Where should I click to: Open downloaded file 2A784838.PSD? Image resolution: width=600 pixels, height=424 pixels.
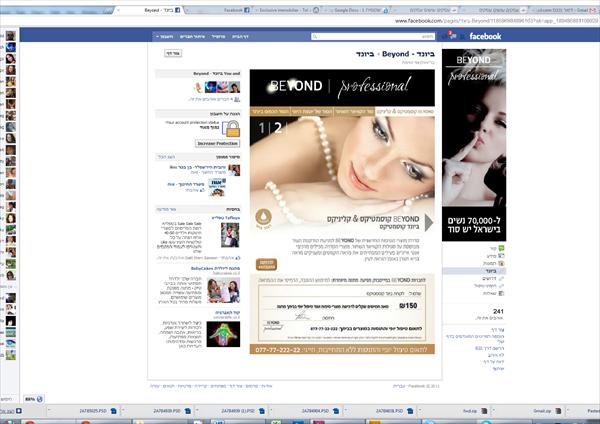pos(389,411)
